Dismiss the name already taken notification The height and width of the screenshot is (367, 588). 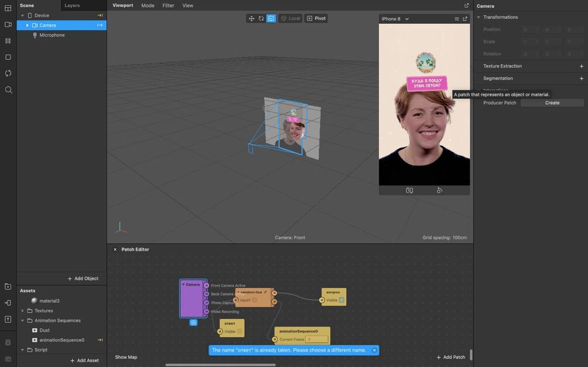pos(374,350)
